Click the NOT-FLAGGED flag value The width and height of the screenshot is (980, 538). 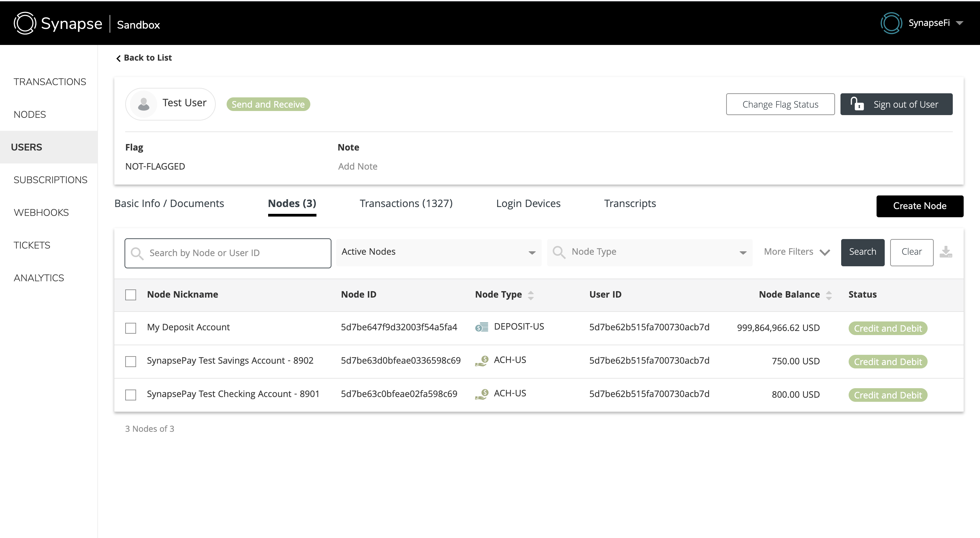click(x=155, y=166)
